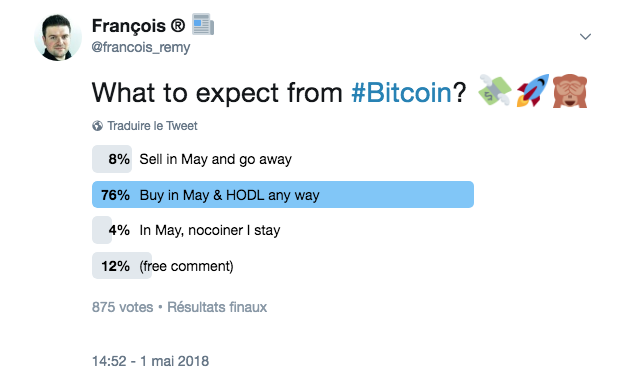This screenshot has height=381, width=630.
Task: Click the rocket emoji
Action: click(x=532, y=90)
